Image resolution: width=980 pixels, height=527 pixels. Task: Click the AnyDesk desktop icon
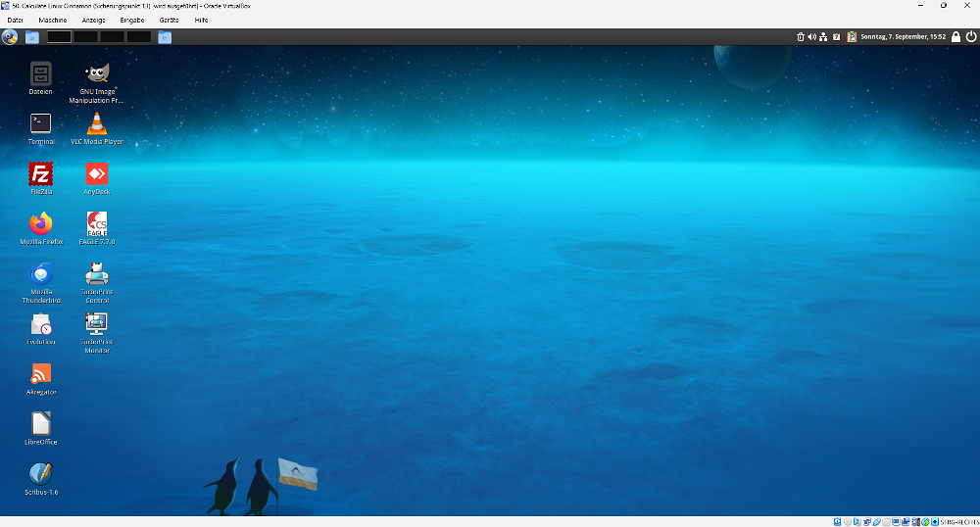pos(96,174)
